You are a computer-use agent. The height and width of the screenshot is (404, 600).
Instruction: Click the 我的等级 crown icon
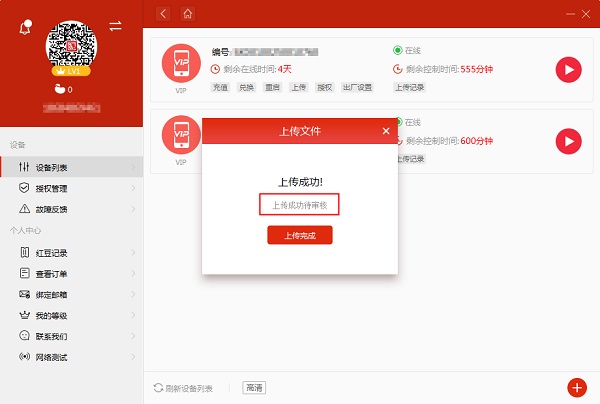pos(24,315)
